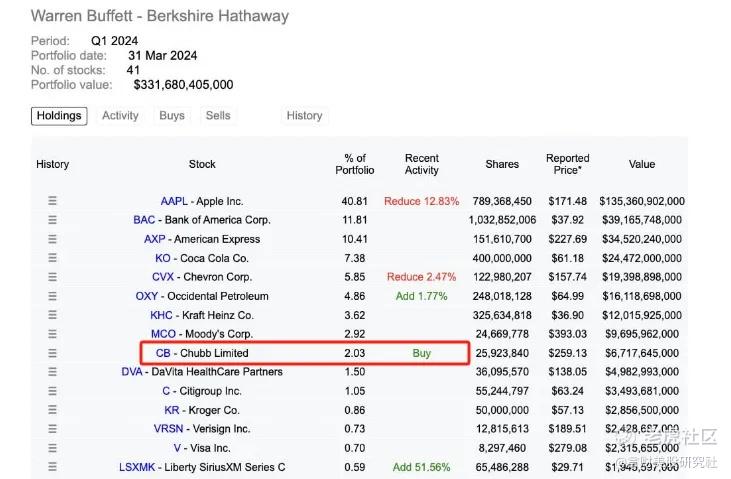
Task: Open the OXY - Occidental Petroleum link
Action: click(202, 296)
